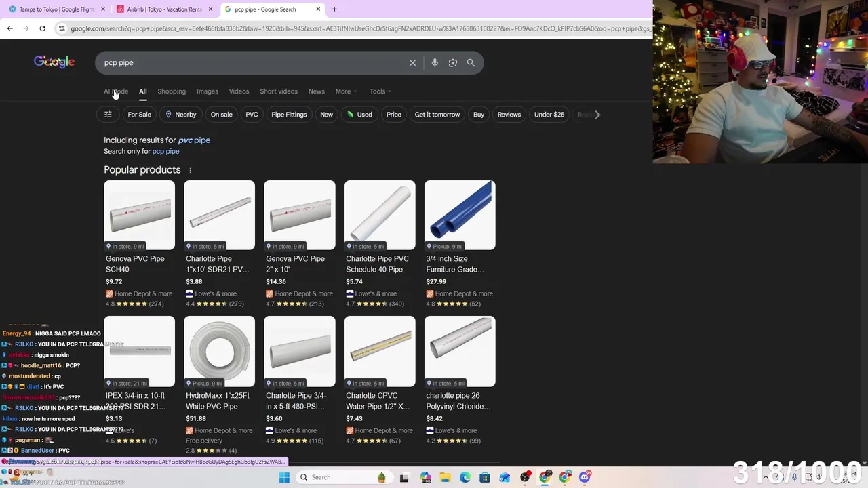Click the HydroMaxx white PVC coil image
868x488 pixels.
(219, 351)
